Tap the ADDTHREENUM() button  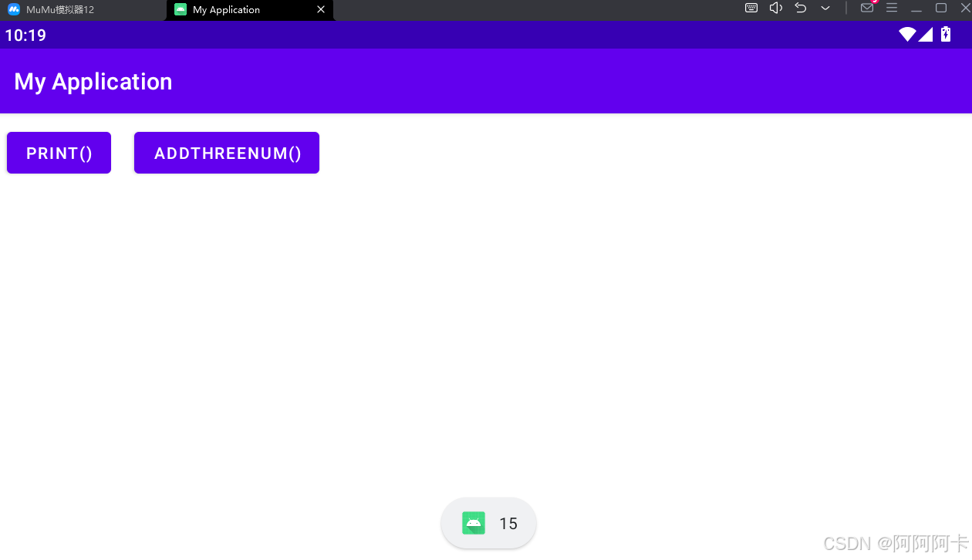click(227, 153)
